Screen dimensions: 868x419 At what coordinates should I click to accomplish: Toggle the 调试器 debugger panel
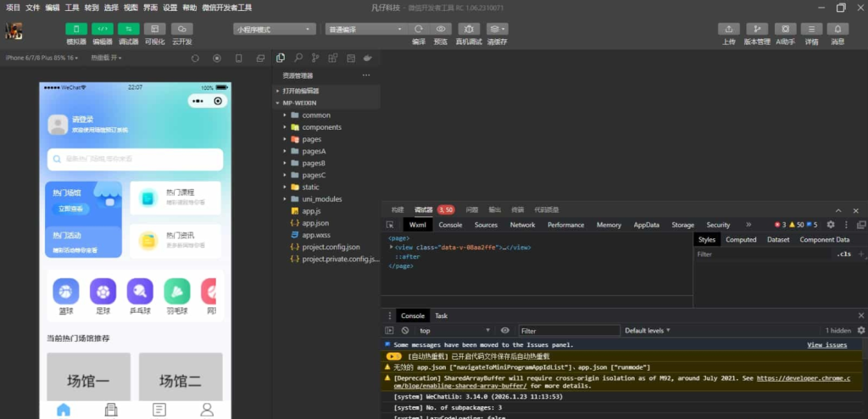point(129,29)
